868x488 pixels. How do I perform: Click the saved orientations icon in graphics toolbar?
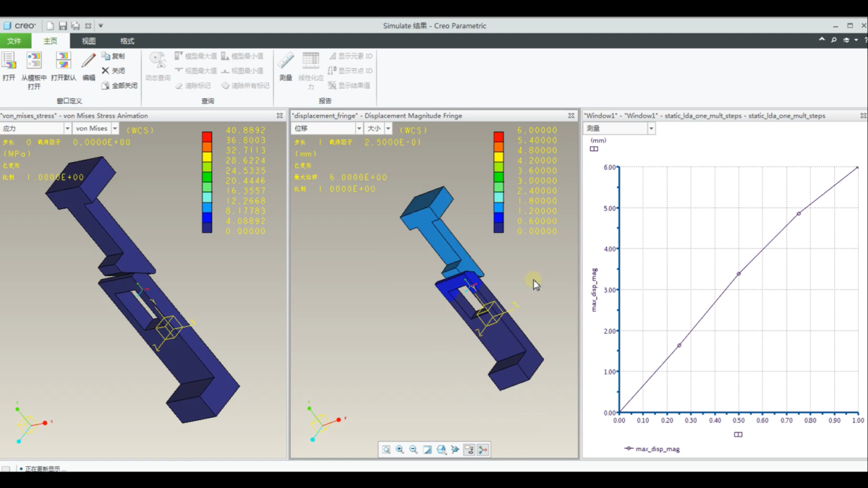coord(441,450)
